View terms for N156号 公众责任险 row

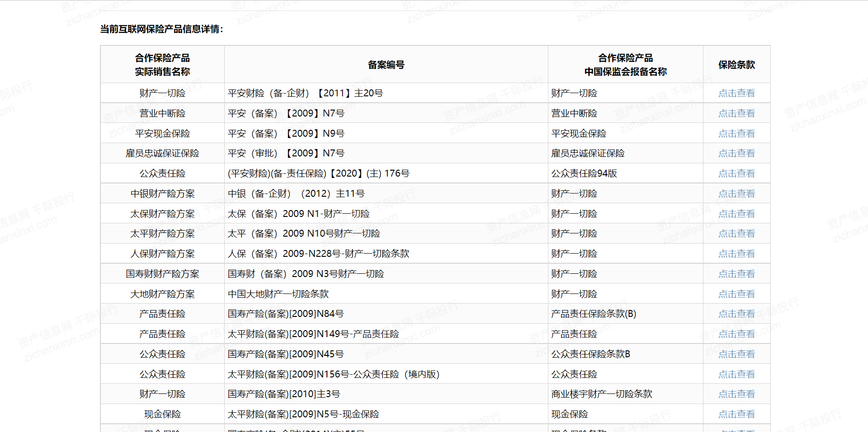(736, 374)
